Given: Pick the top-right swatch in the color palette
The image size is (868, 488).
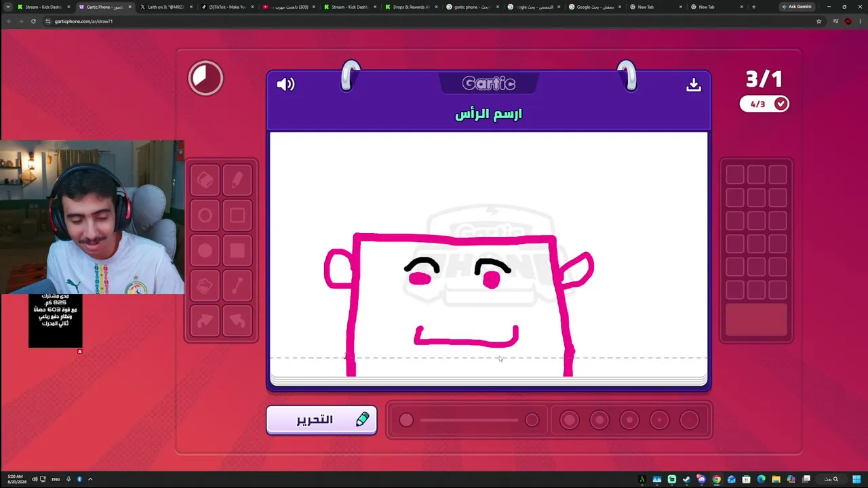Looking at the screenshot, I should pyautogui.click(x=778, y=175).
